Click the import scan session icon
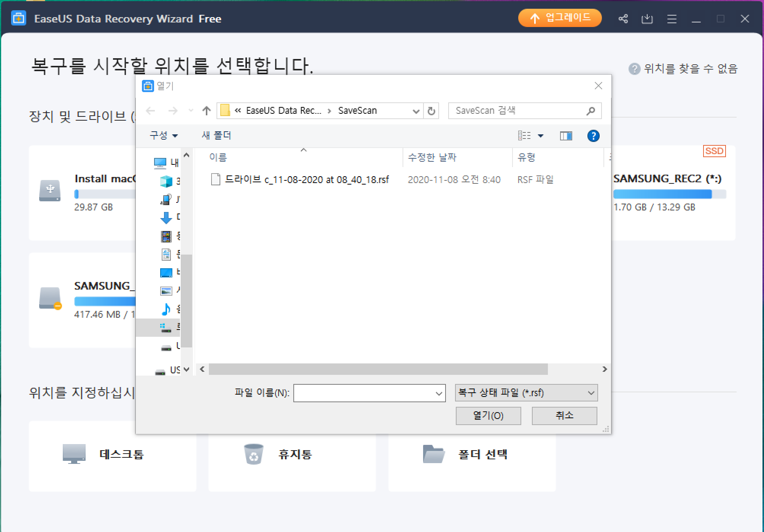The image size is (764, 532). 647,19
